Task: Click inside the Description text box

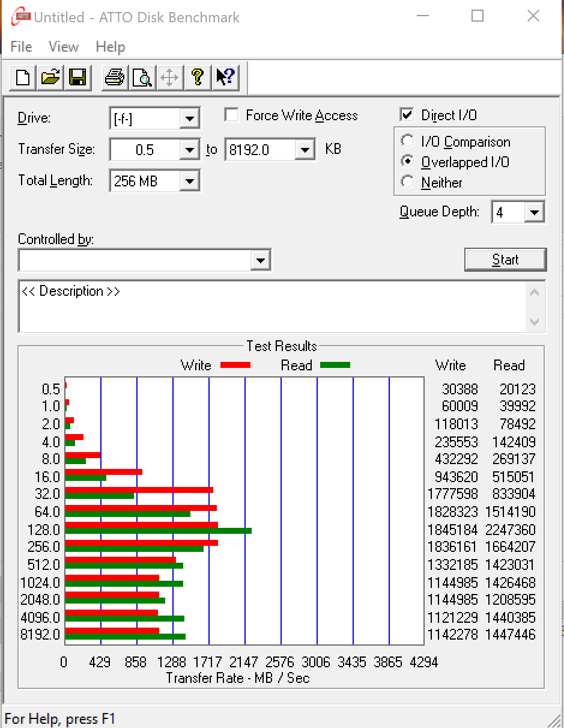Action: 270,307
